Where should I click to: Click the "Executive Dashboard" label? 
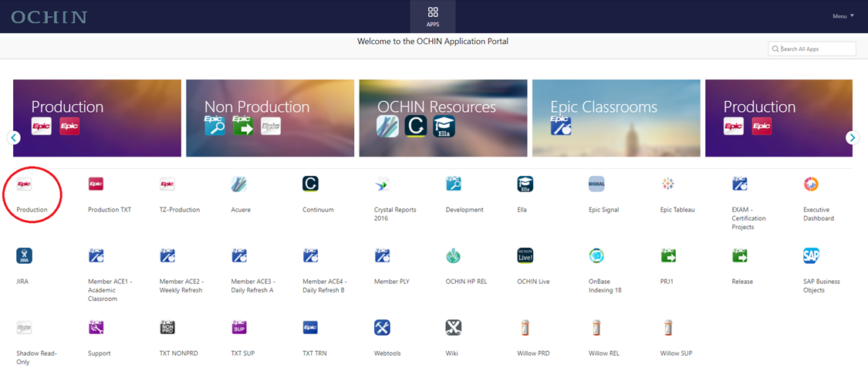(x=819, y=215)
